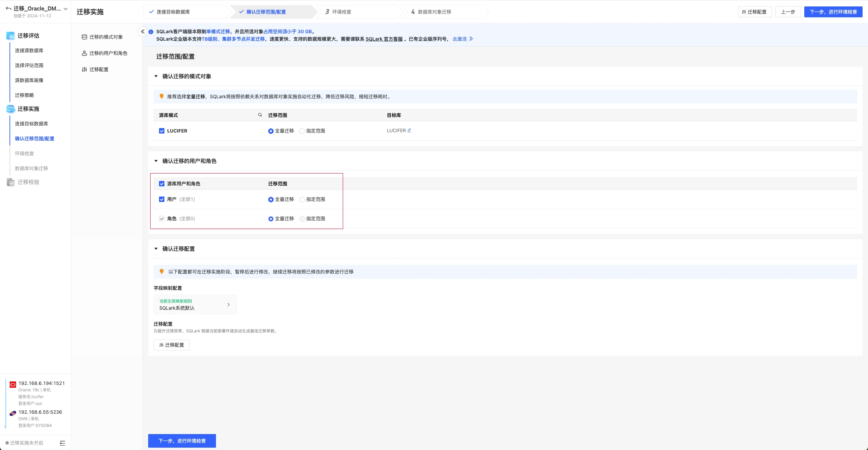The width and height of the screenshot is (868, 450).
Task: Jump to 迁移的用户和角色 anchor item
Action: click(108, 53)
